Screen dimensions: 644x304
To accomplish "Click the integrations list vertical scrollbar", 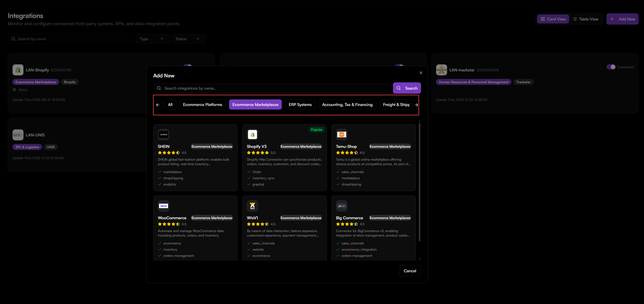I will (419, 182).
